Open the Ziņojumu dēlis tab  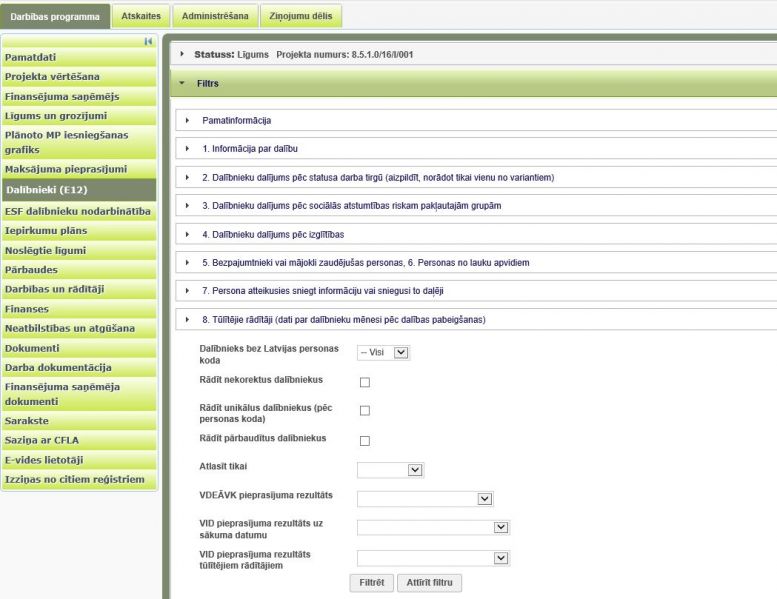pos(301,16)
